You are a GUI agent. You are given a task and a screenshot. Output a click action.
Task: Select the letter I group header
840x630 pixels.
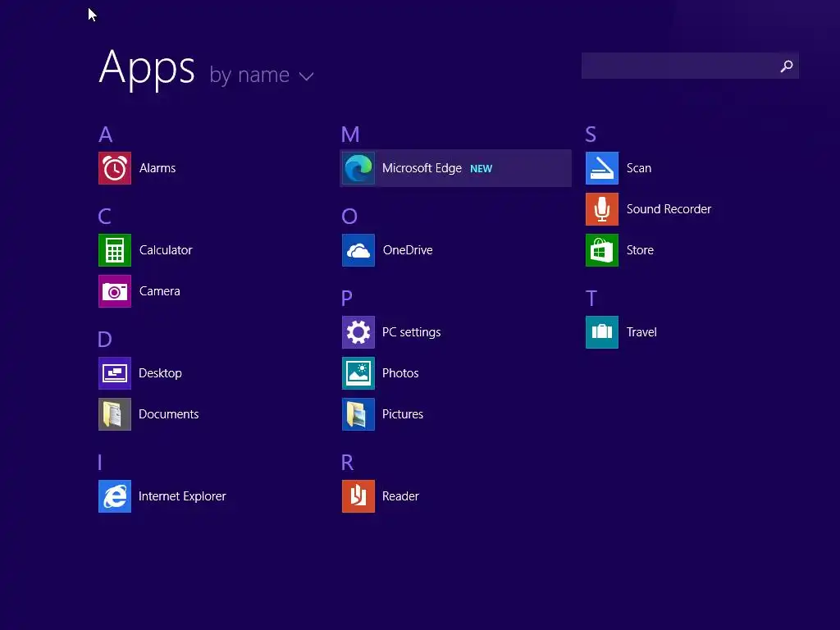[x=99, y=463]
